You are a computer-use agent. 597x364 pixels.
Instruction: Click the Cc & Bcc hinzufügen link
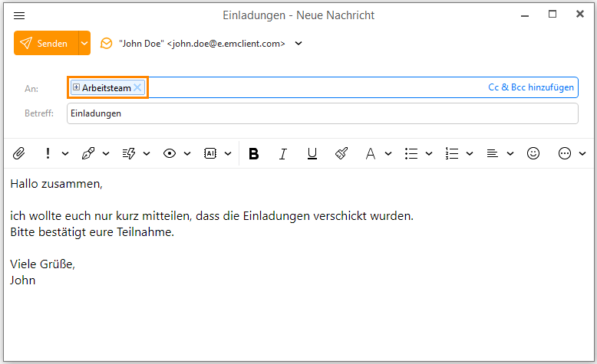(x=530, y=87)
